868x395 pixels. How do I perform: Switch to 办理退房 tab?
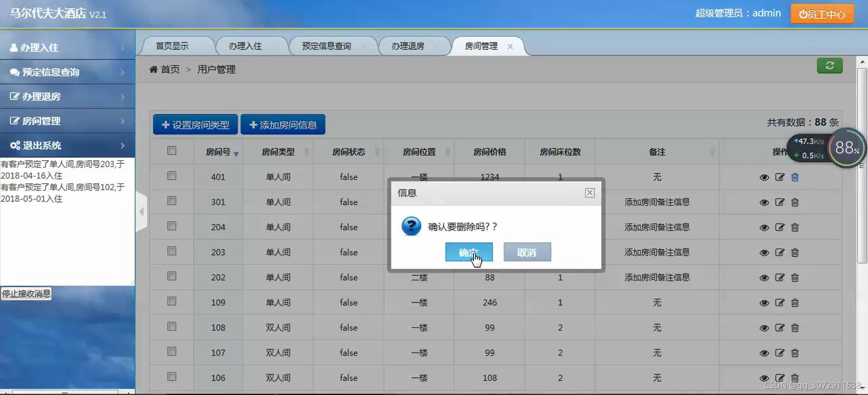(x=408, y=46)
